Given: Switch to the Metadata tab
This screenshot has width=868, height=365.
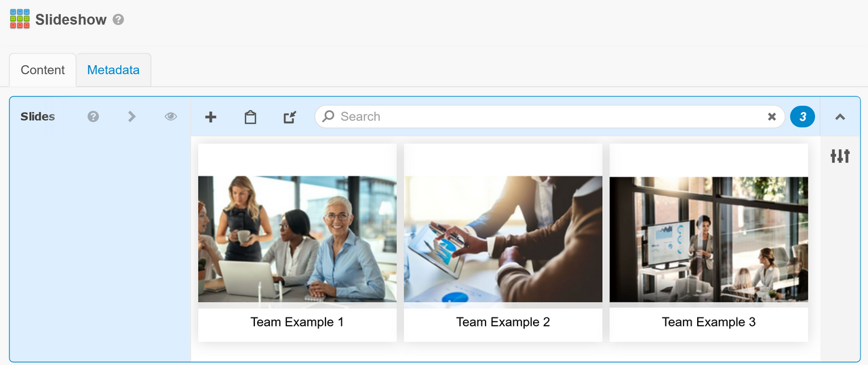Looking at the screenshot, I should coord(113,70).
